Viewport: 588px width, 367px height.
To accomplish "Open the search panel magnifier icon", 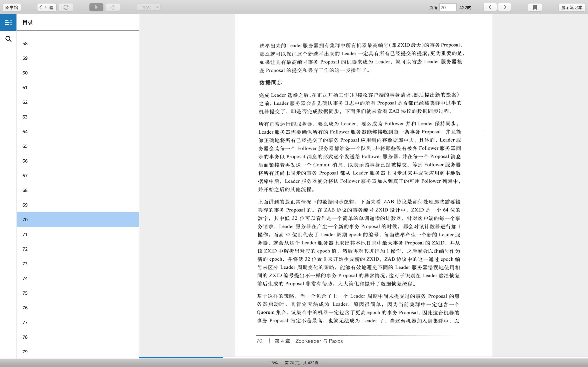I will (8, 39).
